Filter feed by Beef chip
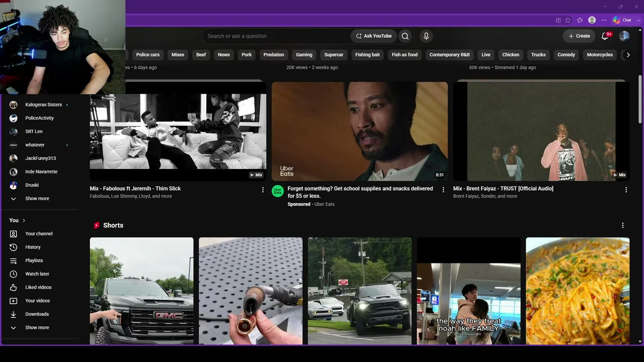This screenshot has width=644, height=362. (x=201, y=55)
